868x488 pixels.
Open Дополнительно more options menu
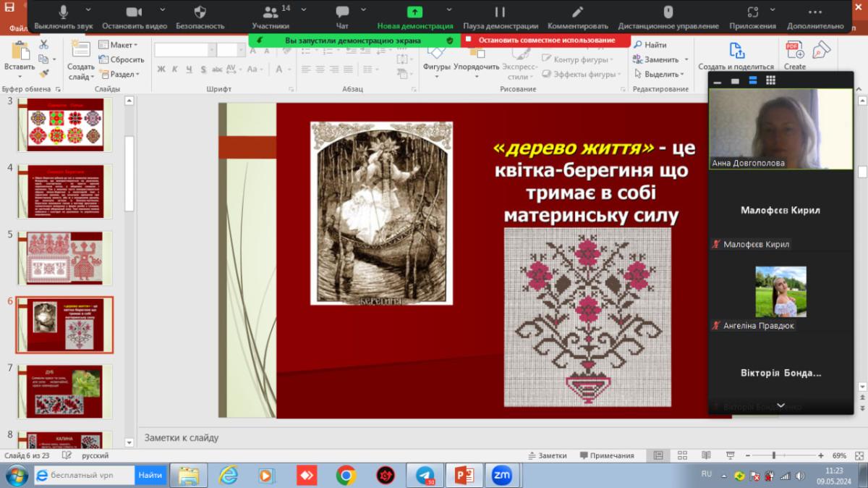point(815,12)
